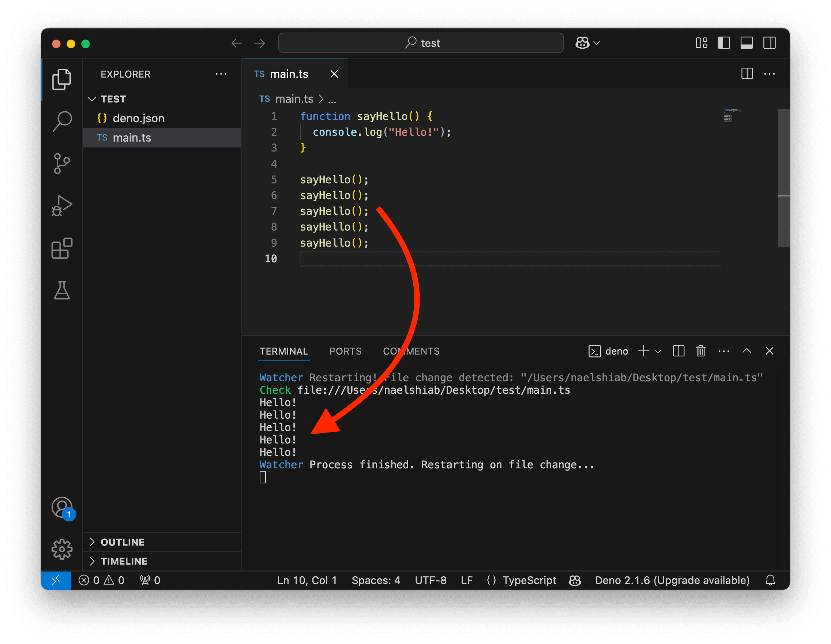Screen dimensions: 831x644
Task: Open the Accounts menu icon
Action: pyautogui.click(x=63, y=508)
